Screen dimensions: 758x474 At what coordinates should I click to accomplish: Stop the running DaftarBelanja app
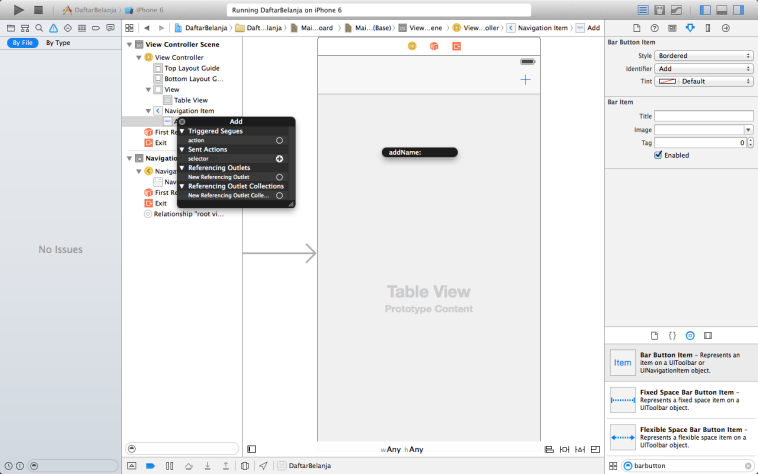click(x=39, y=10)
